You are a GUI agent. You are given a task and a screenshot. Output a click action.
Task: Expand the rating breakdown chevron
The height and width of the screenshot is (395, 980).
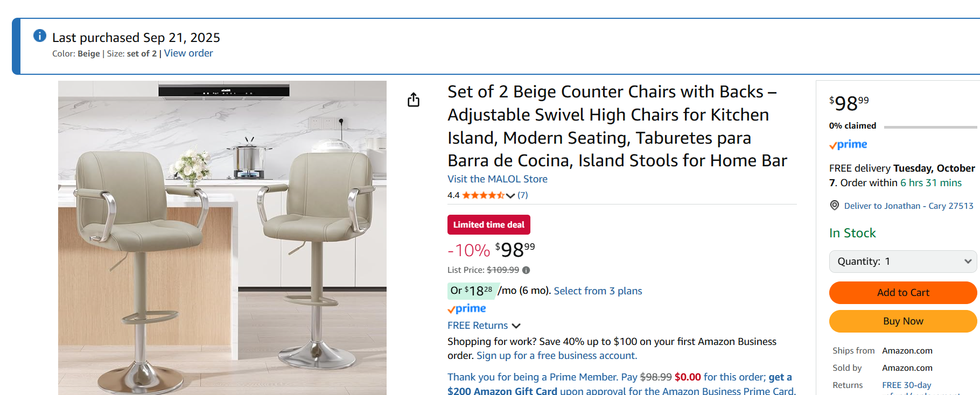(x=510, y=195)
